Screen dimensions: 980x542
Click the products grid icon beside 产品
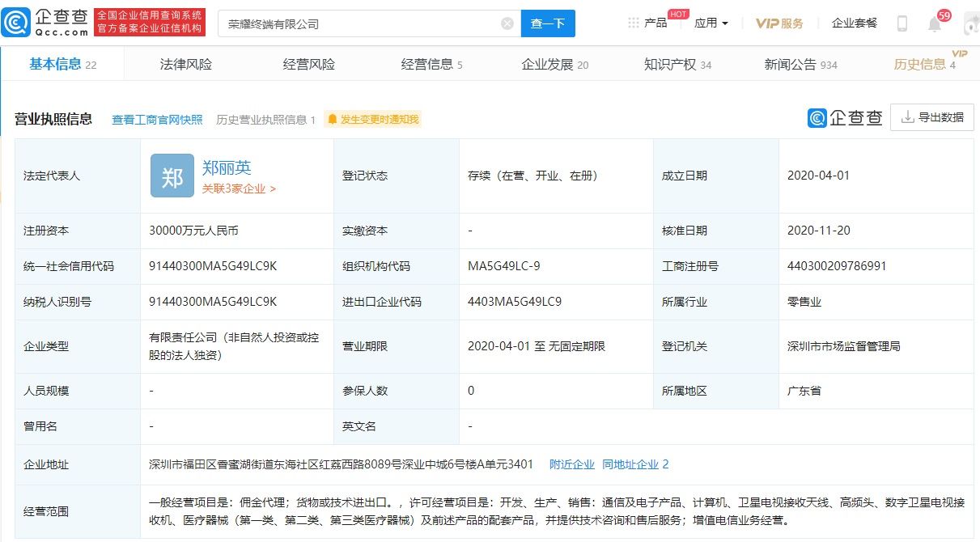pos(634,22)
